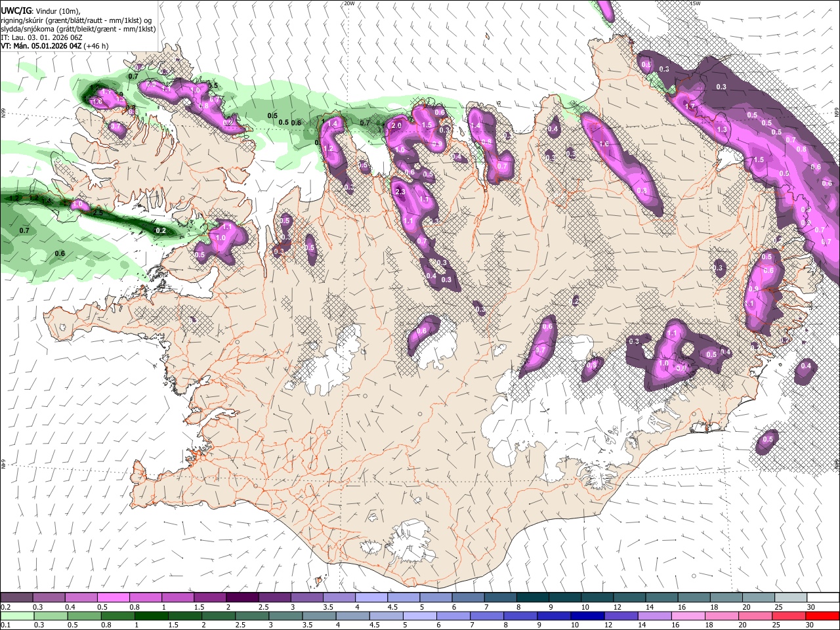
Task: Click the "(+46 h)" forecast offset text
Action: point(96,46)
